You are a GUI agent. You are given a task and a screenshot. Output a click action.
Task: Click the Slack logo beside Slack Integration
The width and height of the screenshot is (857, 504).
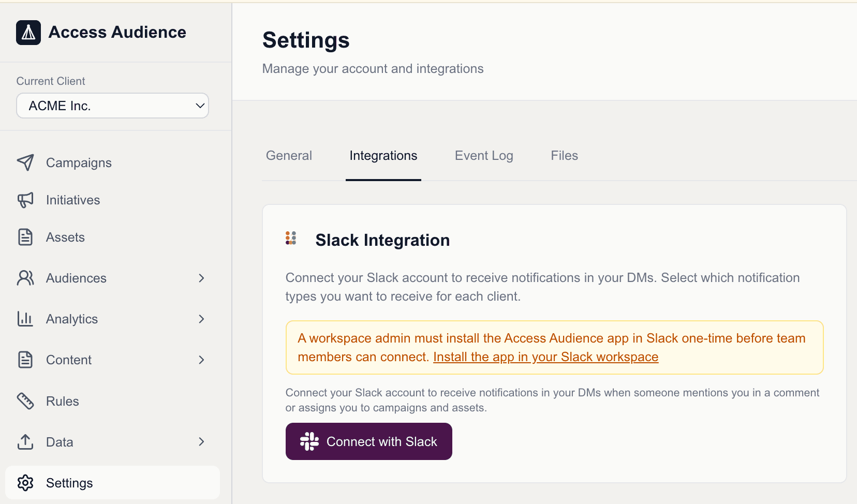291,239
